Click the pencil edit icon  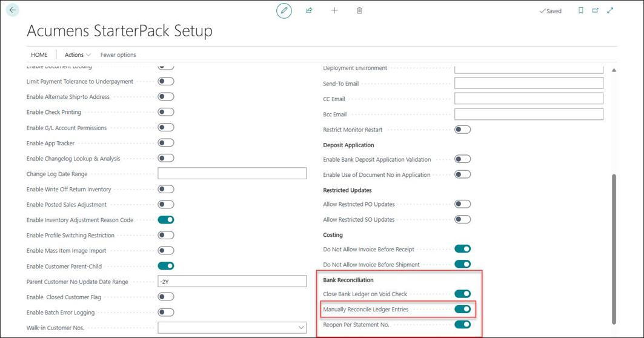coord(284,11)
